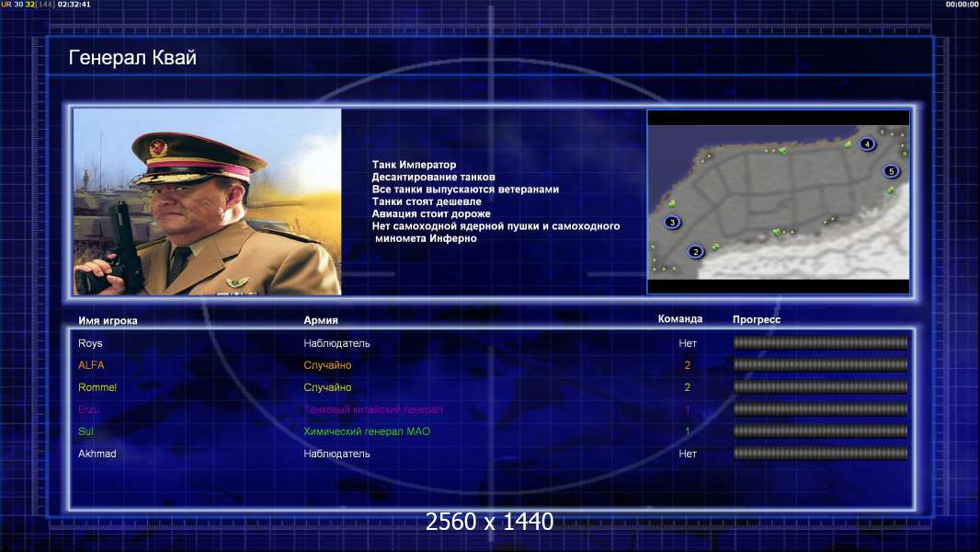The image size is (980, 552).
Task: Select the player name ALFA
Action: [x=91, y=365]
